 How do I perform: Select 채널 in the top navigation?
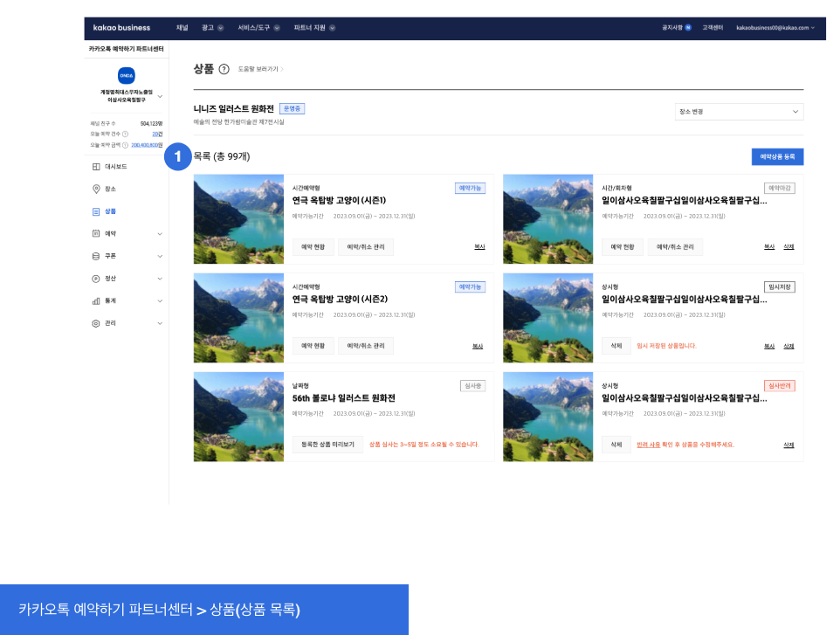182,28
